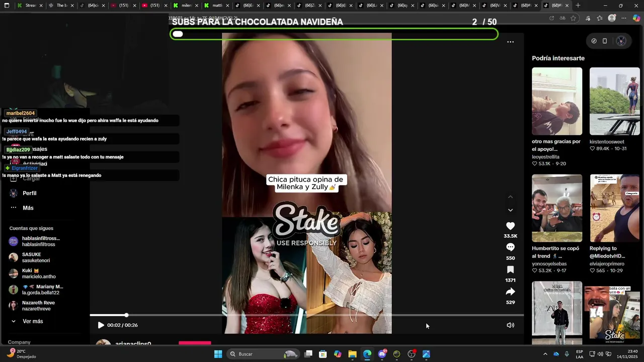Open the 'otro mas gracias por el apoyo' thumbnail
This screenshot has width=644, height=362.
(557, 101)
